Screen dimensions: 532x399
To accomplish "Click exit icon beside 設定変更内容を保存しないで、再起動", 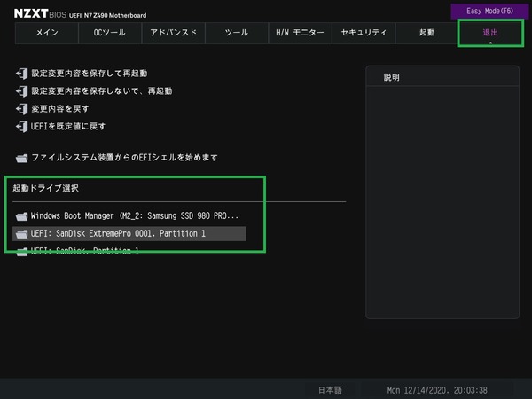I will coord(21,91).
